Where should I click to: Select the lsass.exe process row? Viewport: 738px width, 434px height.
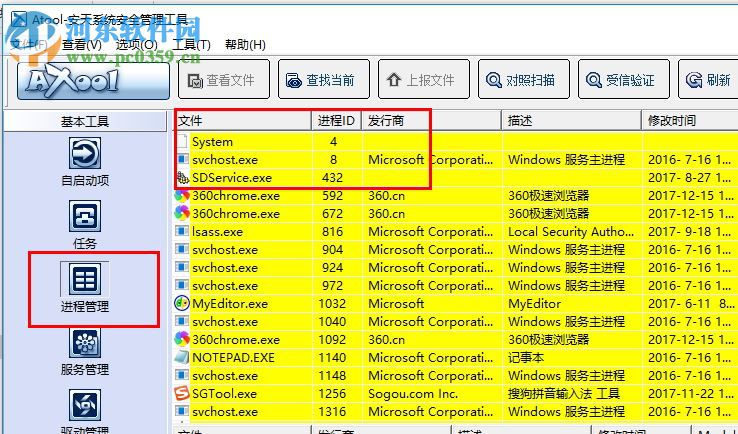tap(456, 232)
